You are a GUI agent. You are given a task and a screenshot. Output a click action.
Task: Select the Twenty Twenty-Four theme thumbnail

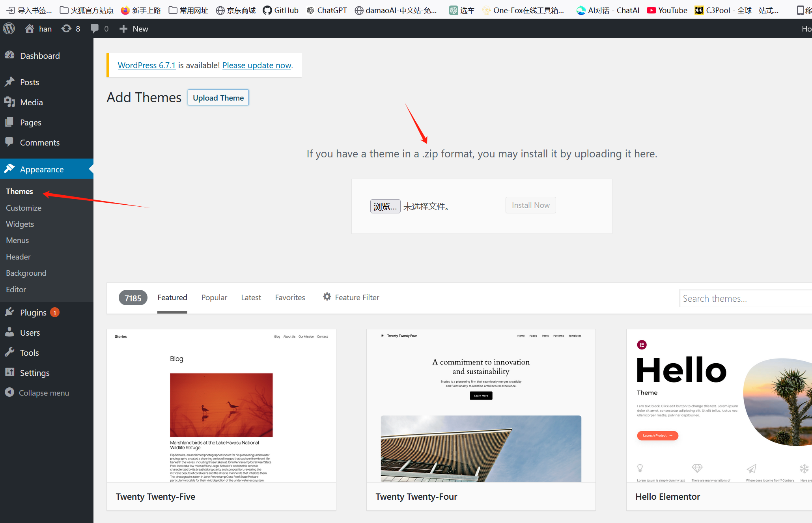click(x=481, y=406)
